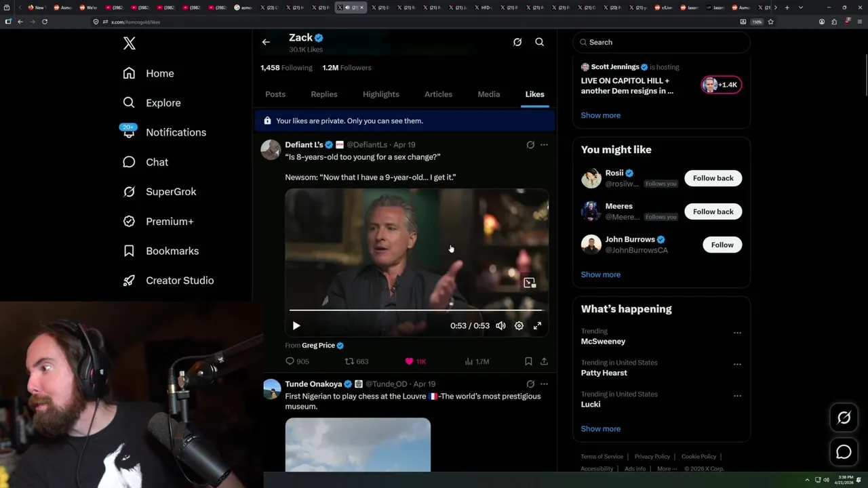Select the Likes tab

pyautogui.click(x=535, y=94)
